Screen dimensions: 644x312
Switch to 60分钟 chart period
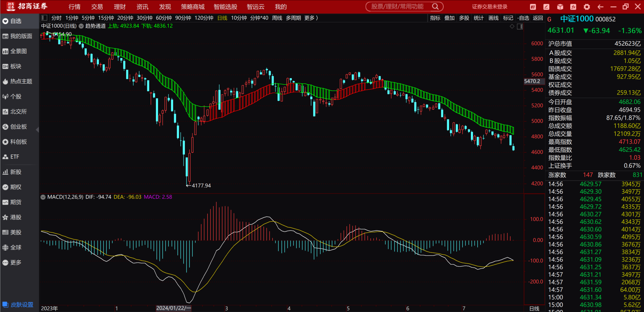[x=164, y=18]
